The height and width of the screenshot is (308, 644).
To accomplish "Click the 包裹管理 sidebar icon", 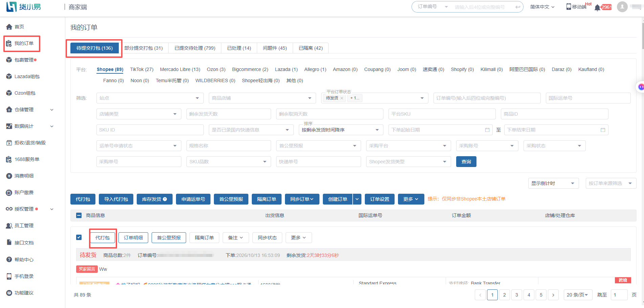I will [9, 60].
